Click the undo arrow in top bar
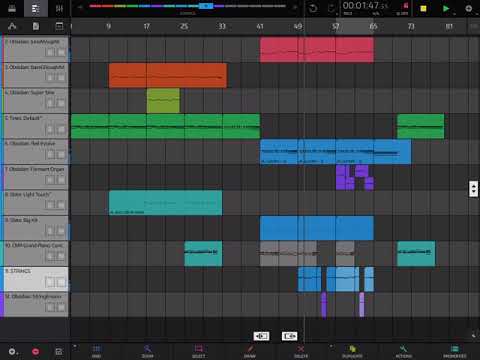This screenshot has height=360, width=480. 313,8
